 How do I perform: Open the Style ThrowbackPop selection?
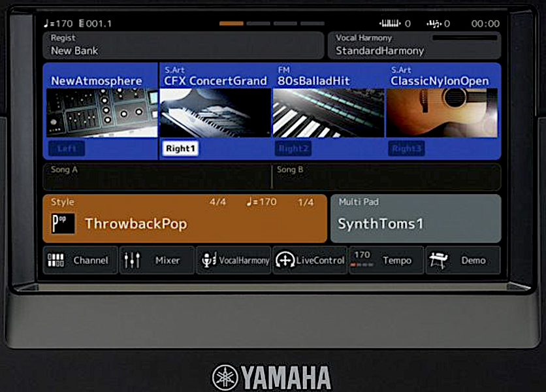185,218
